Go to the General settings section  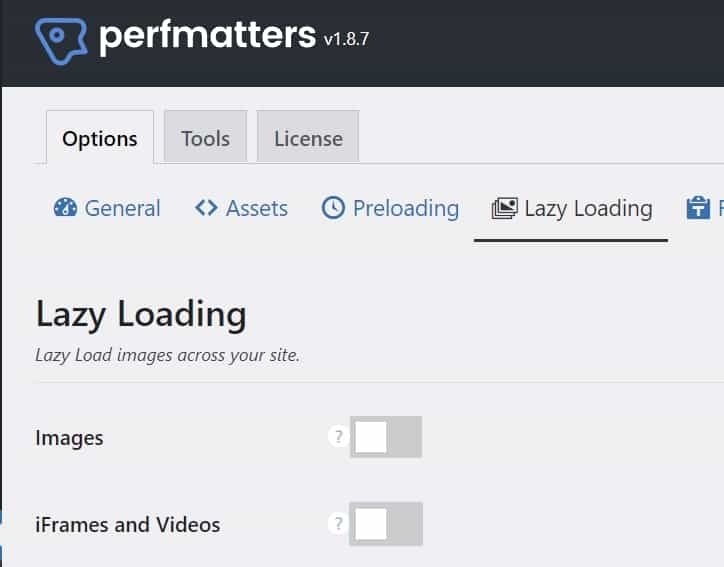(122, 208)
